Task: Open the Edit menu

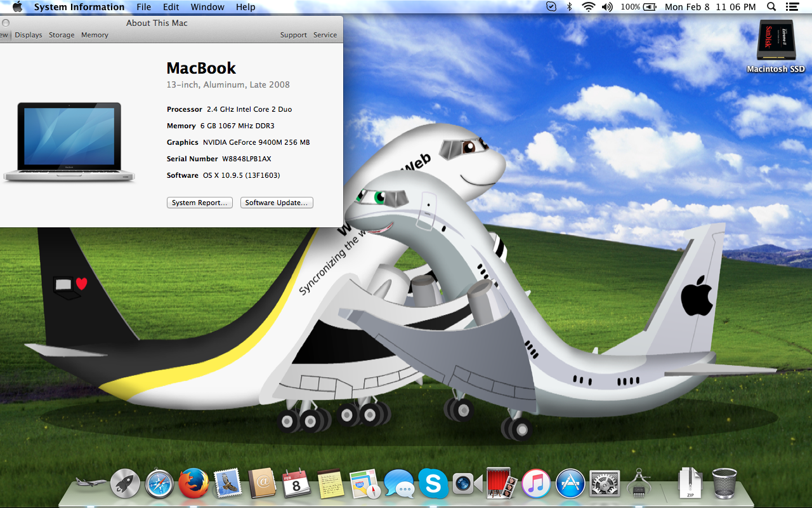Action: pos(171,7)
